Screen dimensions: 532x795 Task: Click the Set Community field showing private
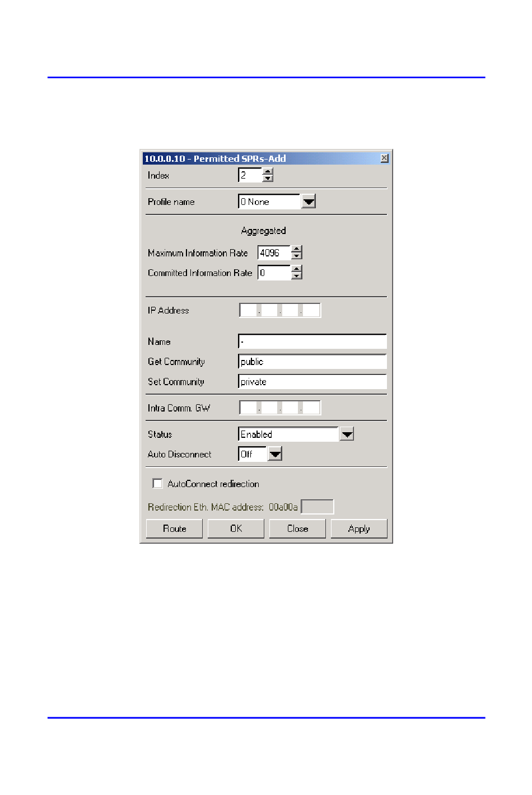312,382
